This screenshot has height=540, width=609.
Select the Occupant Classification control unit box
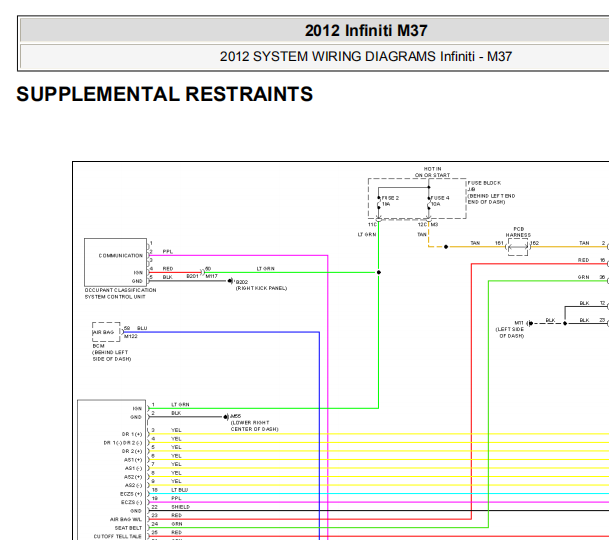[x=115, y=262]
